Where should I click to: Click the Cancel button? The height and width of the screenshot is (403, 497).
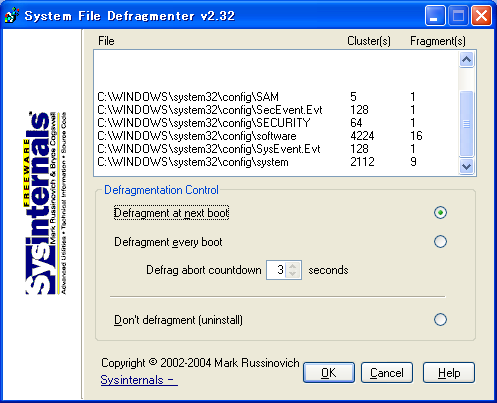[387, 373]
